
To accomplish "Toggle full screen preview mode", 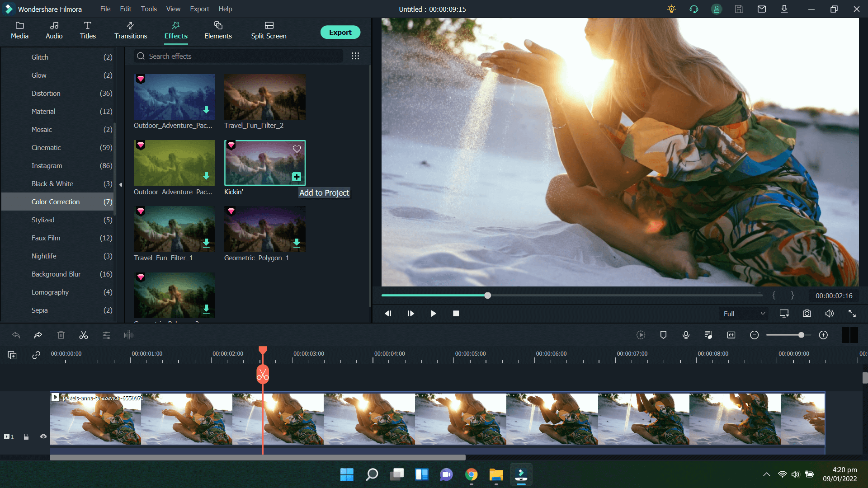I will point(853,313).
